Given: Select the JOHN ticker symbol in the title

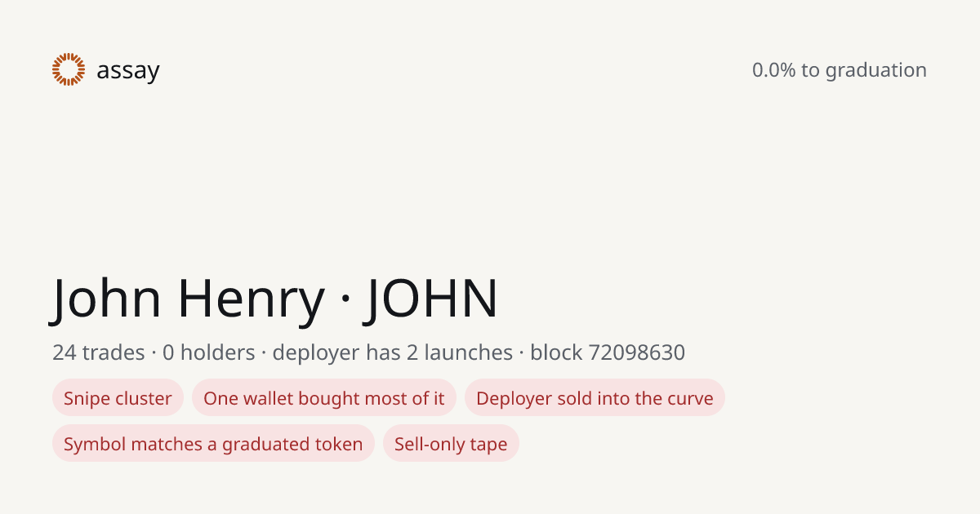Looking at the screenshot, I should [431, 298].
